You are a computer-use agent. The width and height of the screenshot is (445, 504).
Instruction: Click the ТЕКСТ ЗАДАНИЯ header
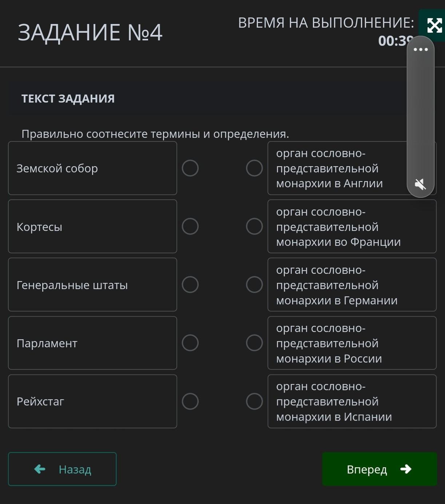coord(68,99)
